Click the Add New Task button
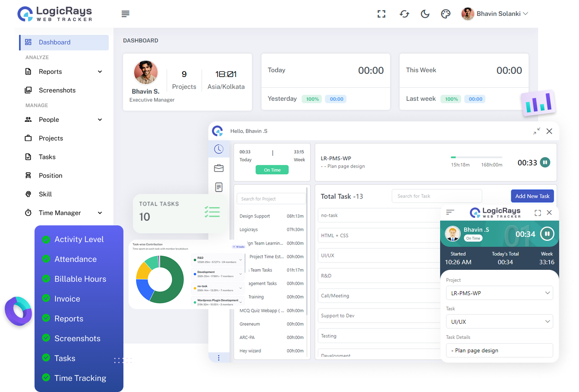Image resolution: width=579 pixels, height=392 pixels. pos(532,196)
